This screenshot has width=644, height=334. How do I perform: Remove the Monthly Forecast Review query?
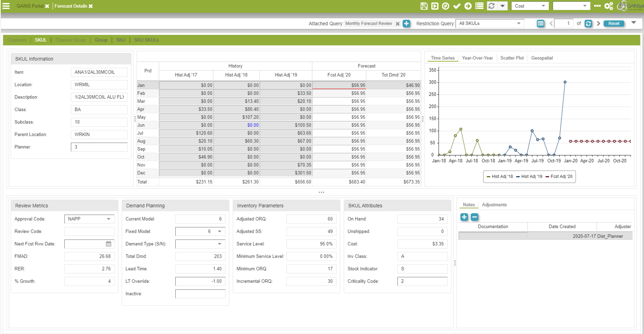pyautogui.click(x=398, y=24)
